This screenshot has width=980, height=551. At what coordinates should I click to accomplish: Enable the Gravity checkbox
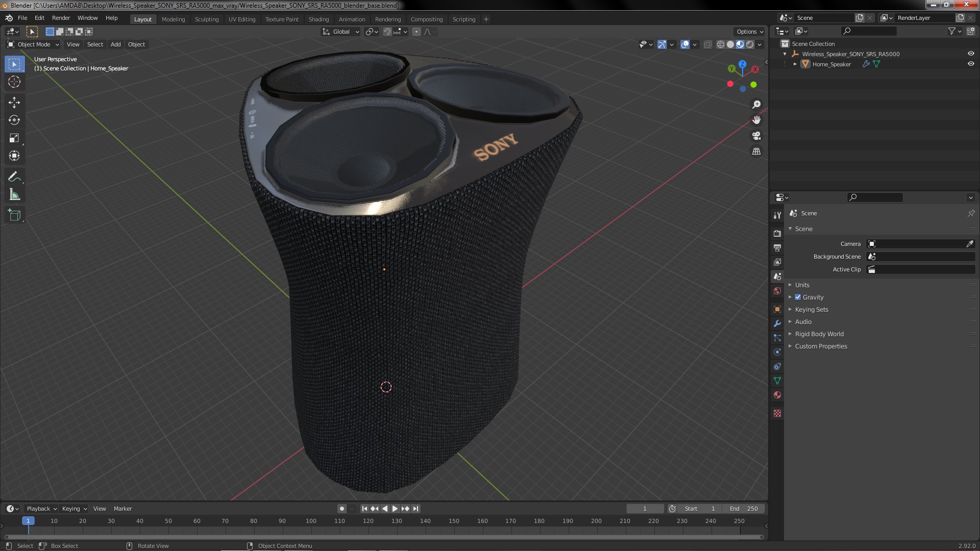tap(798, 297)
